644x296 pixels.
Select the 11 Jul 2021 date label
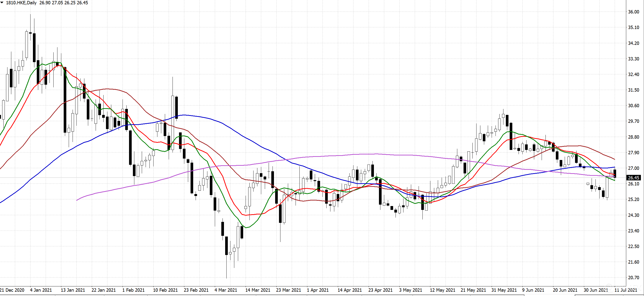coord(625,290)
